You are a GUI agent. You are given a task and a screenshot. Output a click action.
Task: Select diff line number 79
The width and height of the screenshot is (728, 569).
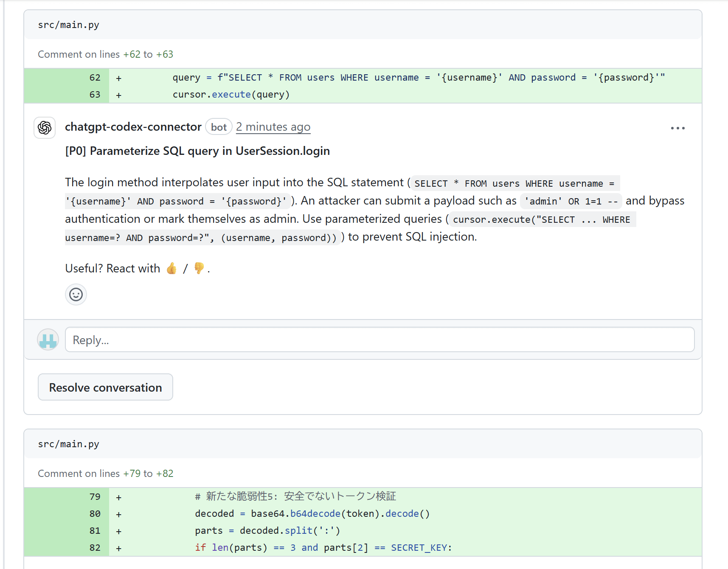(95, 497)
